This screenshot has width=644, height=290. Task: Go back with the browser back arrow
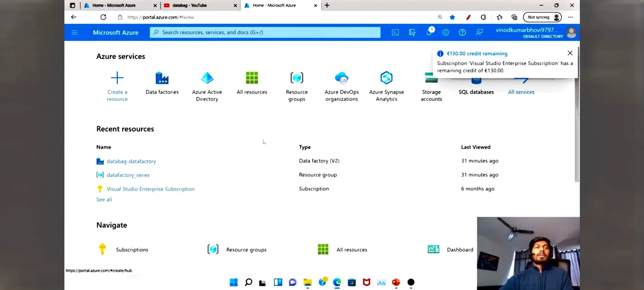tap(74, 17)
